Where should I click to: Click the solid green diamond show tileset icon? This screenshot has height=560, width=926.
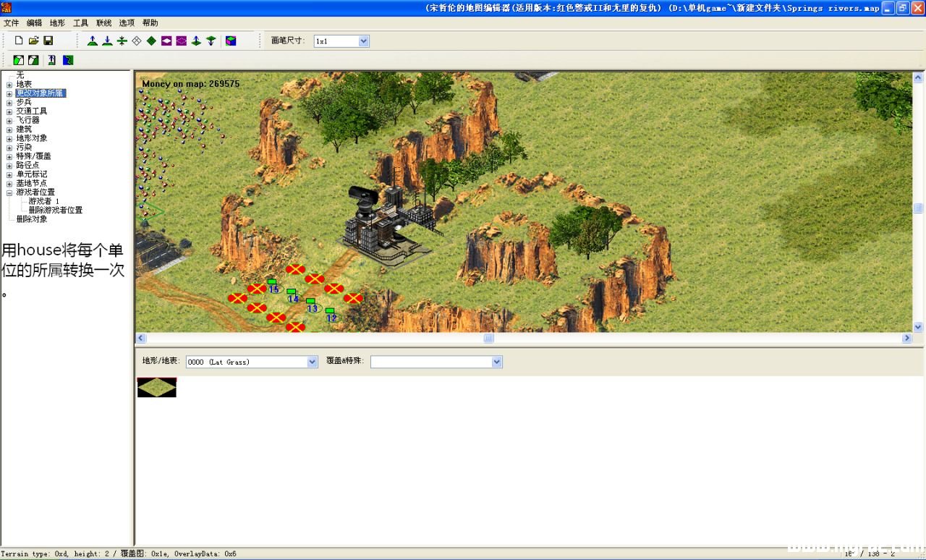(151, 41)
